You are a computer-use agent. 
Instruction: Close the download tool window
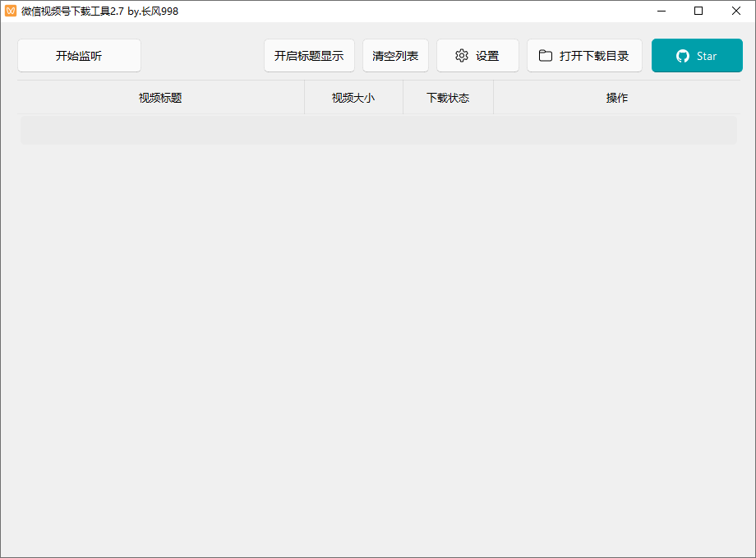click(x=735, y=11)
